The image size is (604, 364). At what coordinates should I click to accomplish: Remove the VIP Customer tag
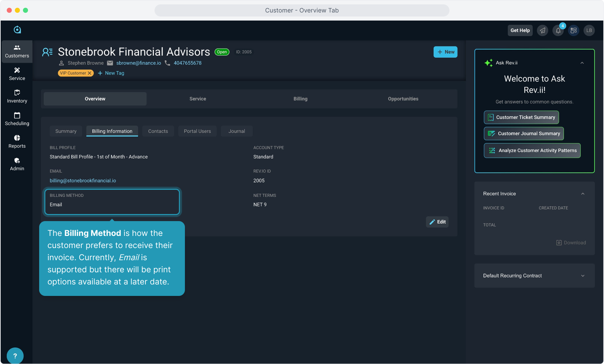(90, 73)
